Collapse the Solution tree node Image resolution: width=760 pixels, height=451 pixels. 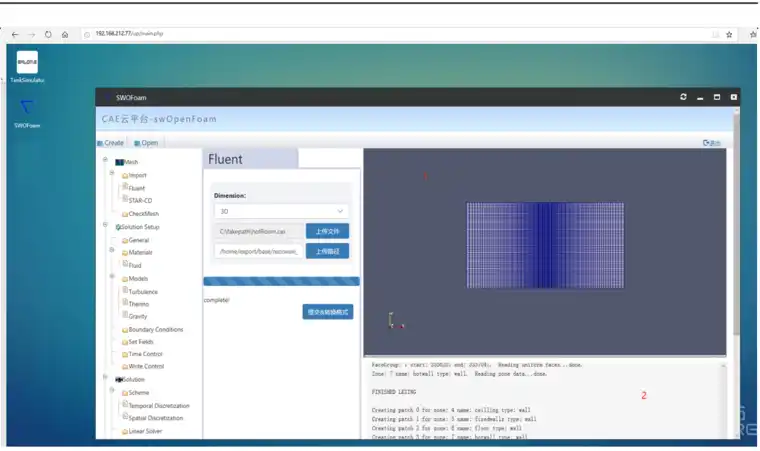tap(105, 377)
